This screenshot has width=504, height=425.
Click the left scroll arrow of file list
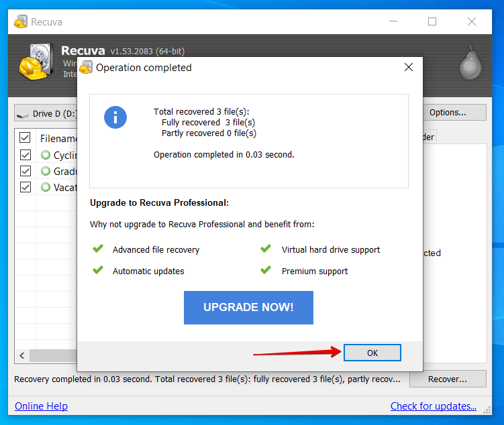[x=22, y=355]
